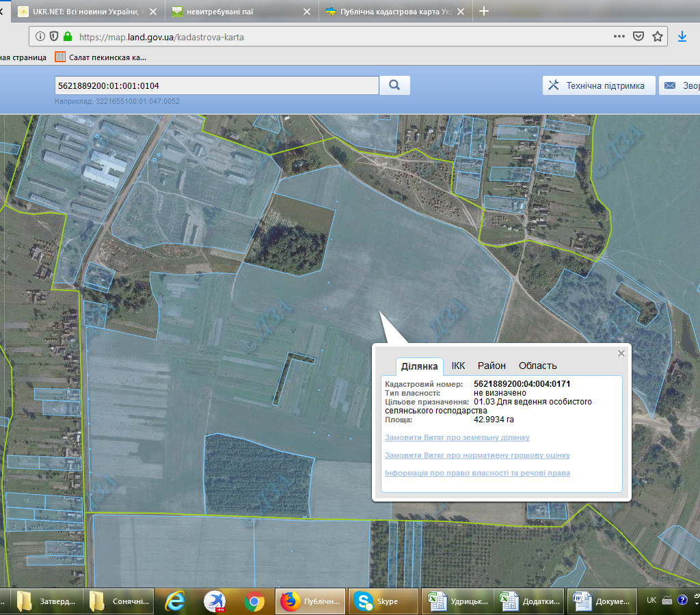Click the cadastral number search field
700x615 pixels.
point(216,85)
